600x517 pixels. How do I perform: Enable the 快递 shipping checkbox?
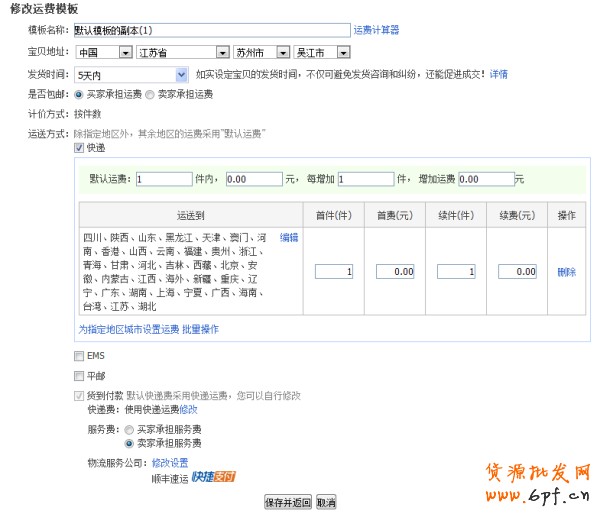click(80, 148)
